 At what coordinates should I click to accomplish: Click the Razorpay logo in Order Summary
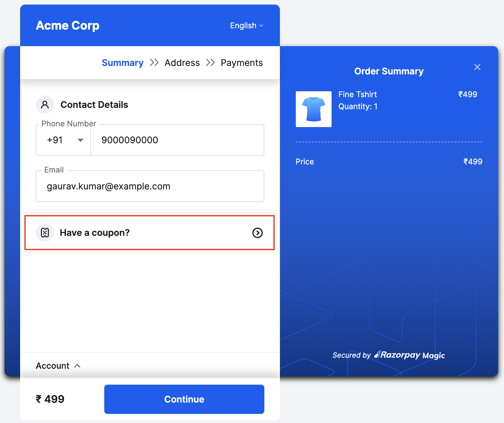pos(398,355)
